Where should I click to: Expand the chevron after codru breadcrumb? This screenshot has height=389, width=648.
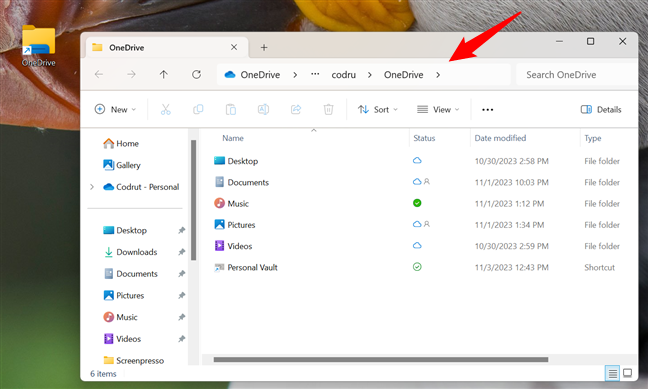369,75
